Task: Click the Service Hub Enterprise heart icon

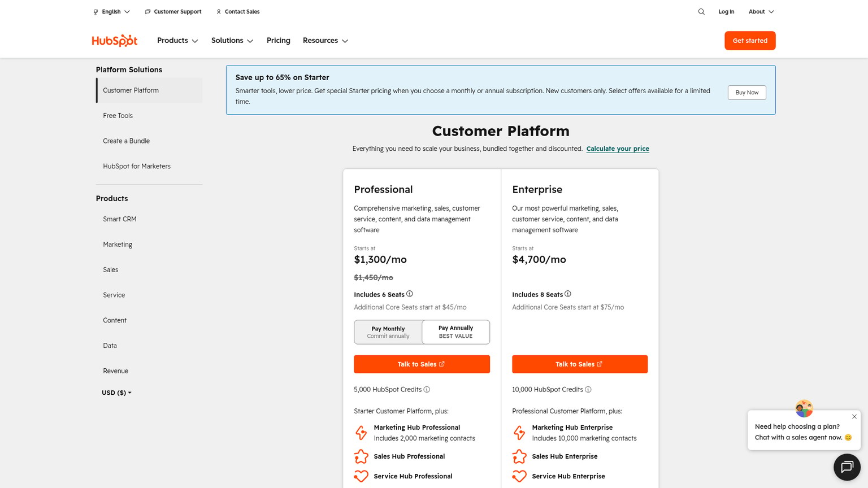Action: click(x=519, y=476)
